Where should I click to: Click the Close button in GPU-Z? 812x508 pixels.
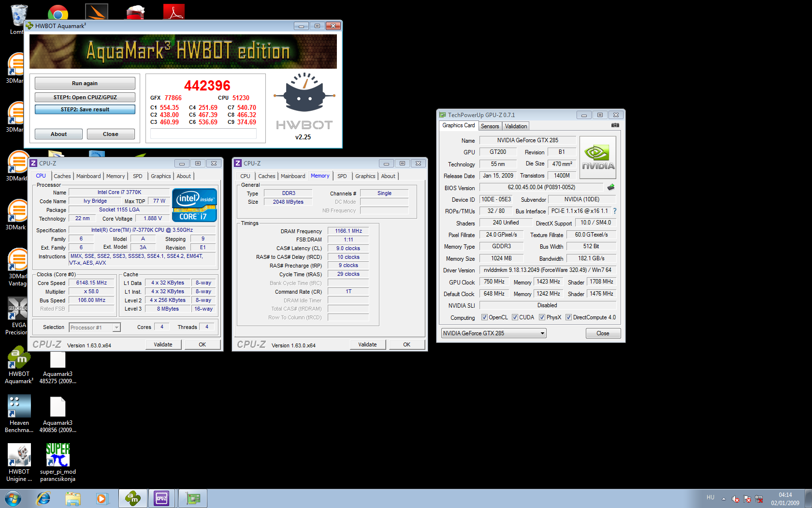tap(603, 333)
